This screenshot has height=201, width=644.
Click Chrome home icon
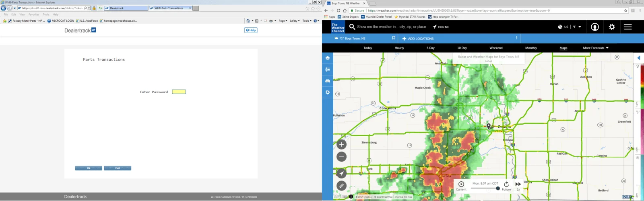pyautogui.click(x=345, y=10)
